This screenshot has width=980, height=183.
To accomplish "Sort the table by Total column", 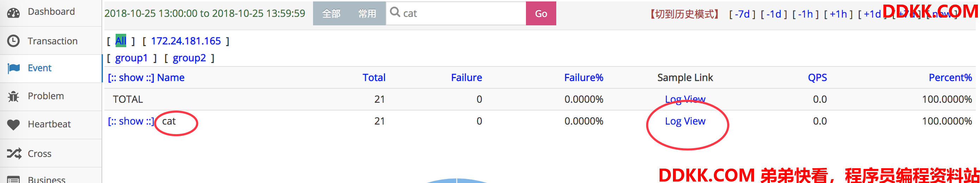I will coord(374,77).
